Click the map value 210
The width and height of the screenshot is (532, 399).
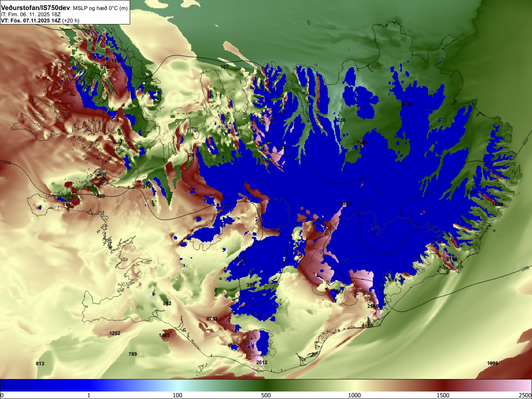point(341,120)
